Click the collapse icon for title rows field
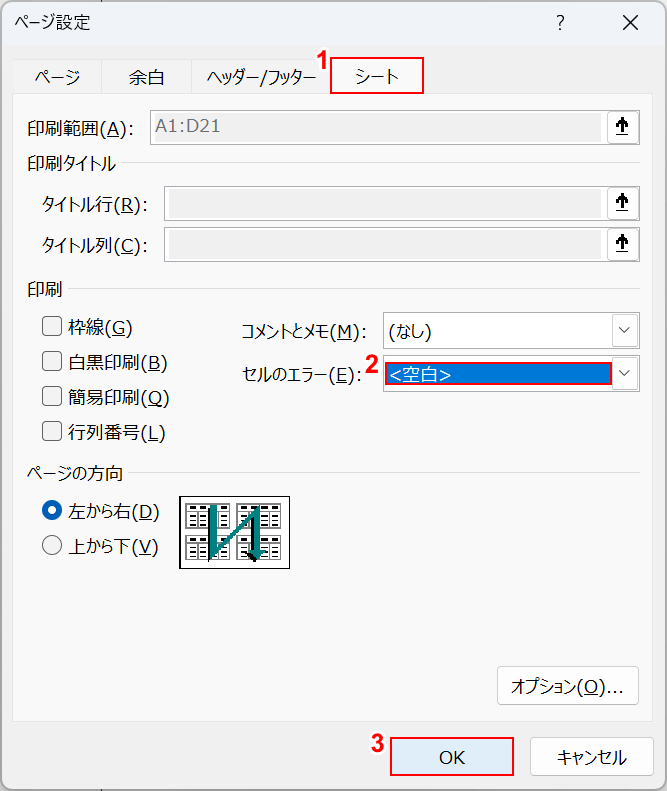The image size is (667, 791). pos(622,204)
